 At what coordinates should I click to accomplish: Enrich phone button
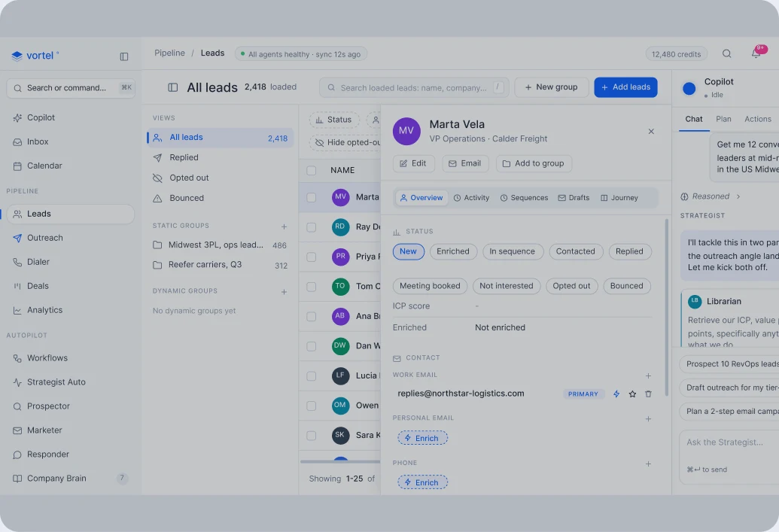click(x=422, y=482)
